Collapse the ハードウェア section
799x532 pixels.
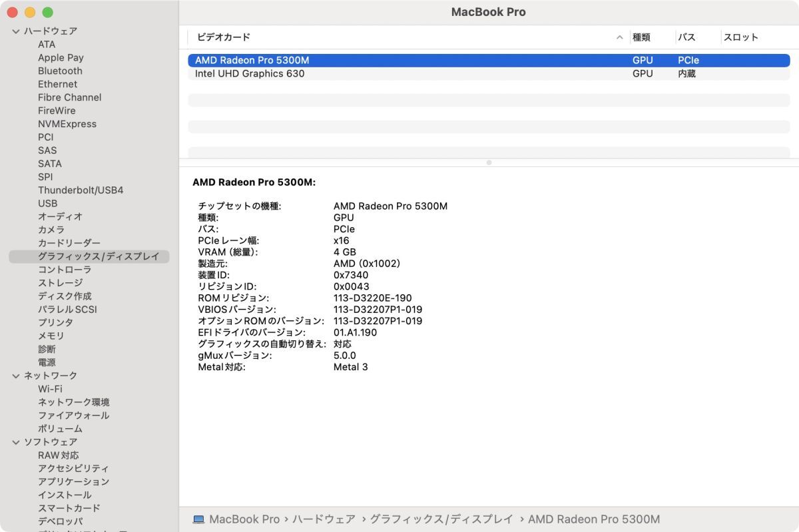(x=16, y=31)
